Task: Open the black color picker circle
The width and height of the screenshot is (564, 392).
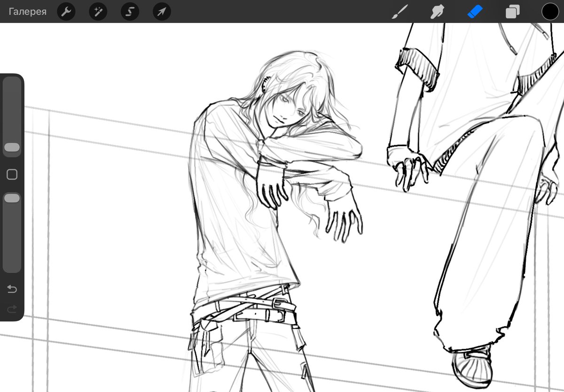Action: click(550, 12)
